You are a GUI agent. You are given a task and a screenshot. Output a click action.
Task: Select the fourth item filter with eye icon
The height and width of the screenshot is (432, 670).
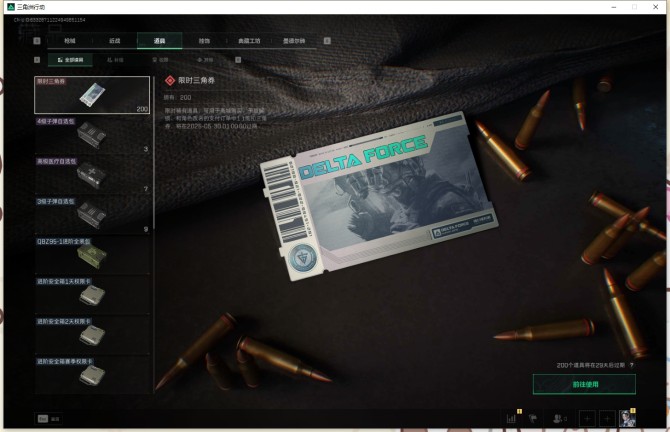coord(205,60)
